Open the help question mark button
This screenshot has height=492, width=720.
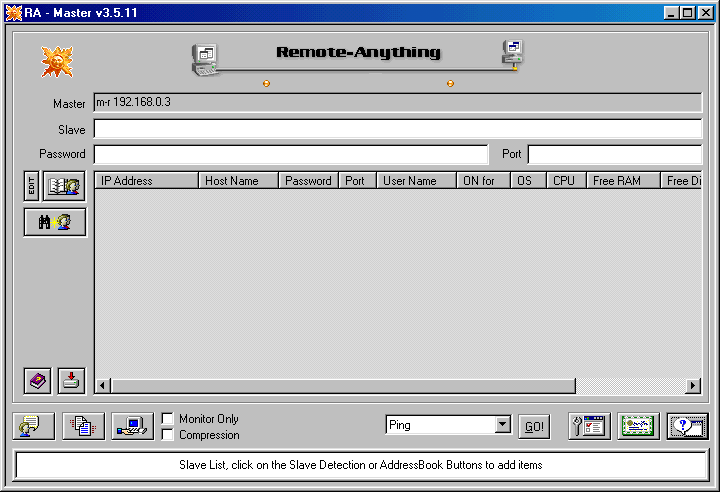pos(687,426)
